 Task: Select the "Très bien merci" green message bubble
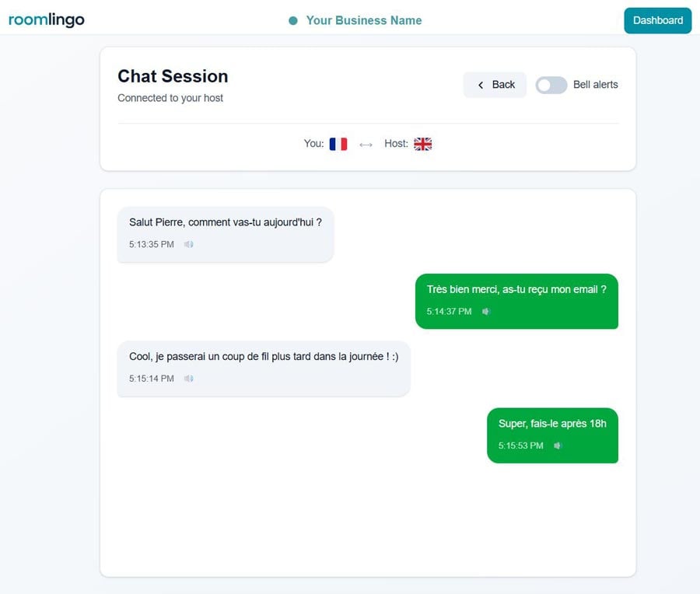point(516,301)
